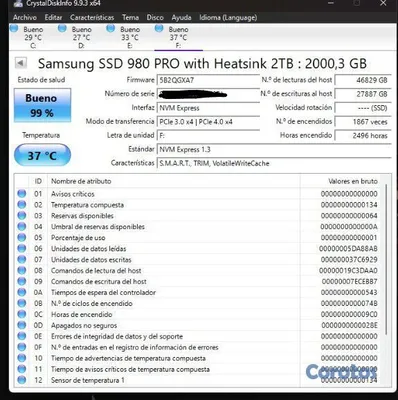Click the Características field with S.M.A.R.T., TRIM
Screen dimensions: 398x400
pos(274,163)
